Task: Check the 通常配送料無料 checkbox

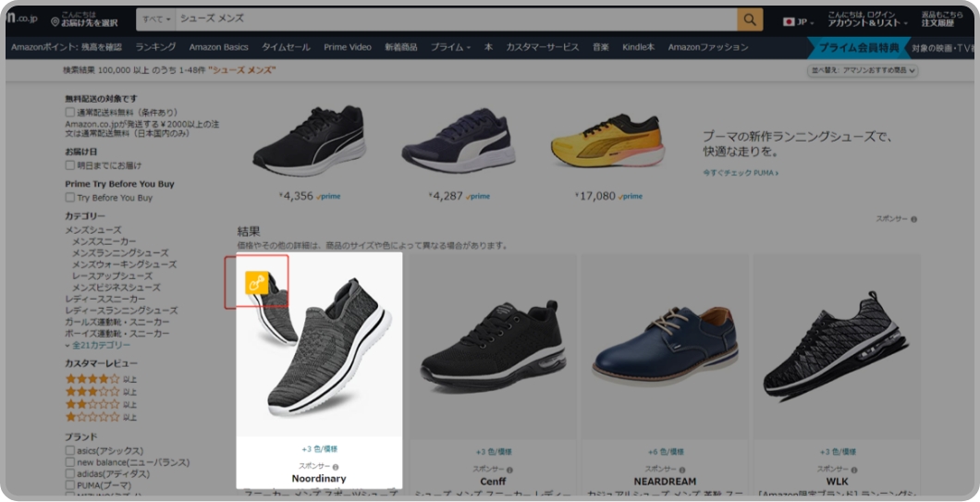Action: pyautogui.click(x=70, y=113)
